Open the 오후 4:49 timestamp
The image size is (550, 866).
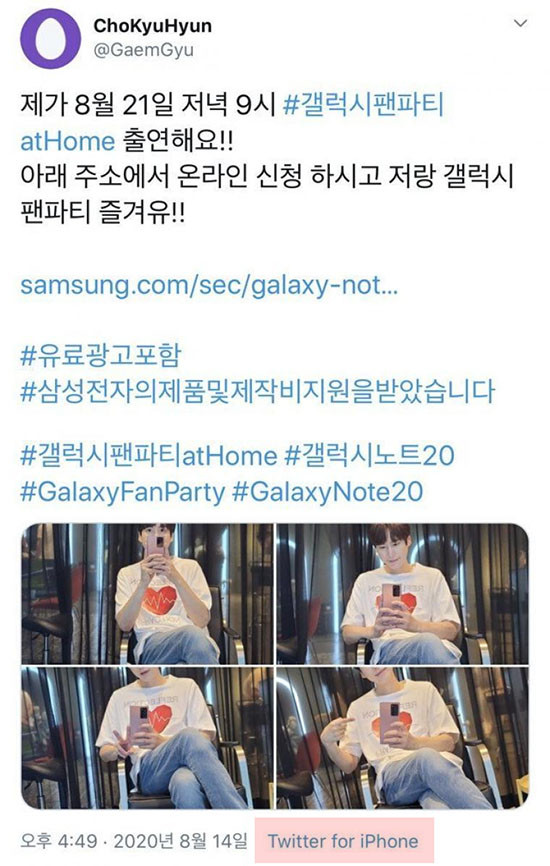coord(59,841)
